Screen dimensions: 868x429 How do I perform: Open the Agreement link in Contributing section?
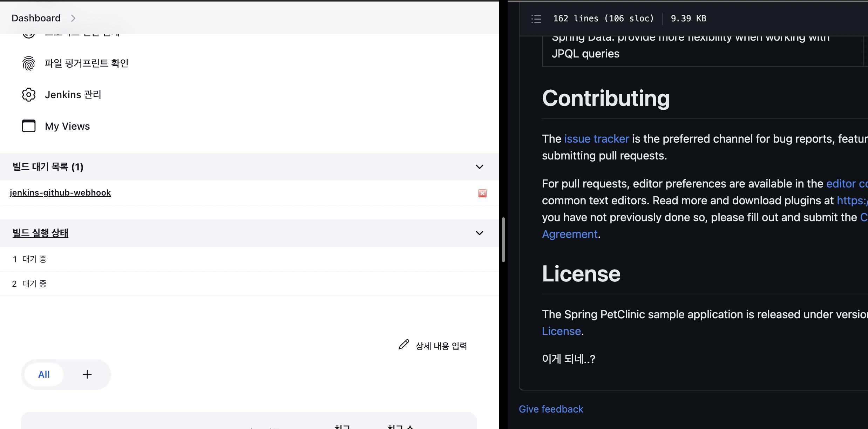pos(570,234)
